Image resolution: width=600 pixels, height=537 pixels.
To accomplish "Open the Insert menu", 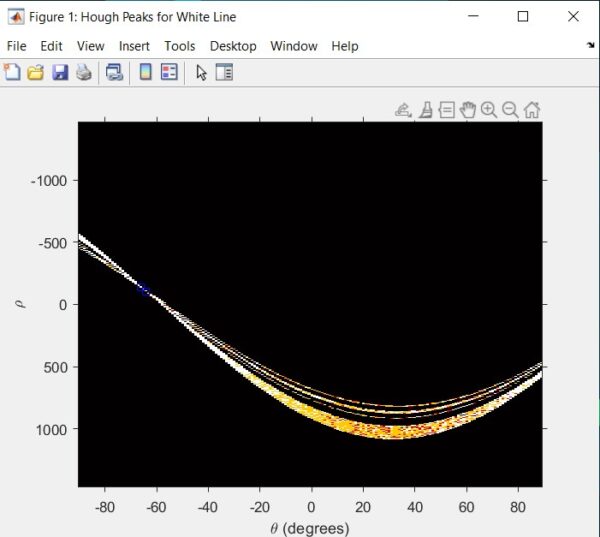I will [134, 46].
